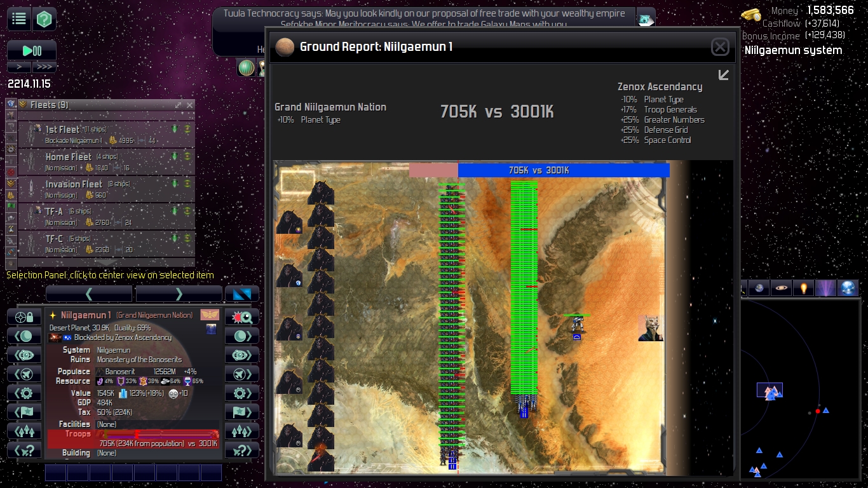
Task: Click the blue diagonal empire-colors button
Action: click(242, 294)
